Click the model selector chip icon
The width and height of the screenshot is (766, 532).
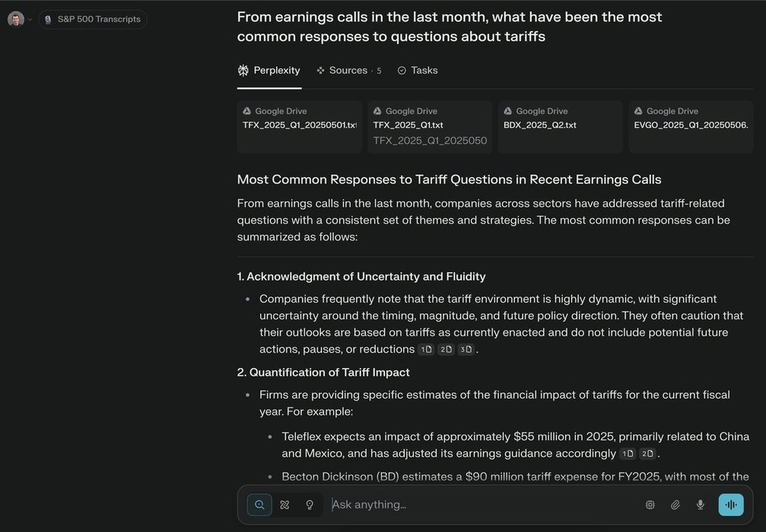[650, 505]
